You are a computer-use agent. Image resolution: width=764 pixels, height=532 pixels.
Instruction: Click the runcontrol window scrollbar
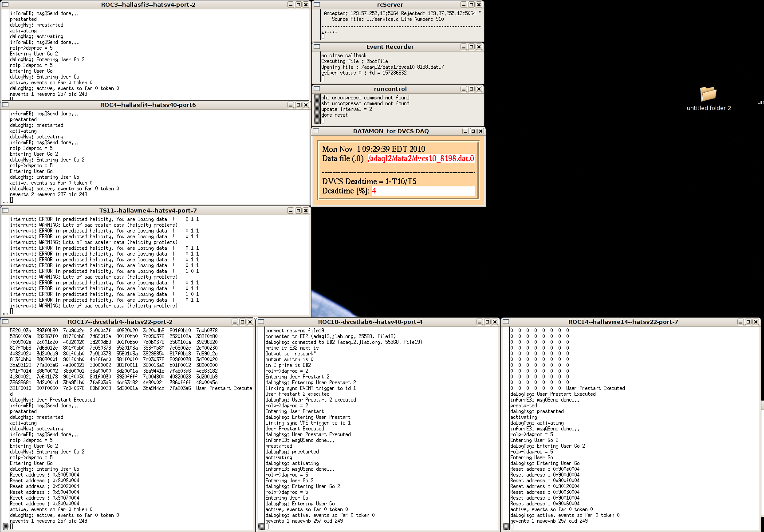point(317,109)
